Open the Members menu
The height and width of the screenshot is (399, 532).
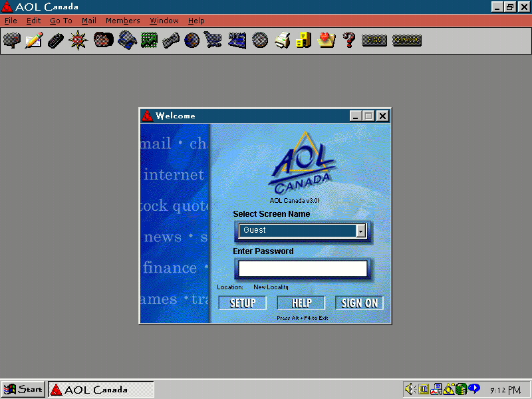click(122, 21)
